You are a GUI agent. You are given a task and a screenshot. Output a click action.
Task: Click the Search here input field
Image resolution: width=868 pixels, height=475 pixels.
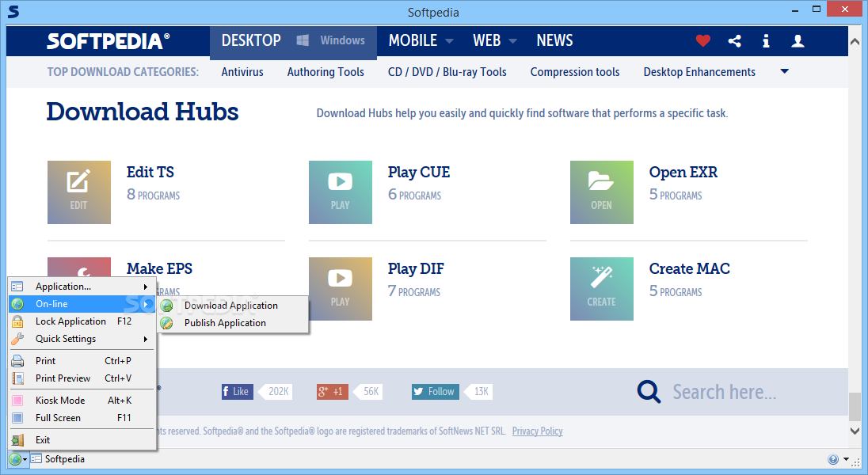(724, 392)
